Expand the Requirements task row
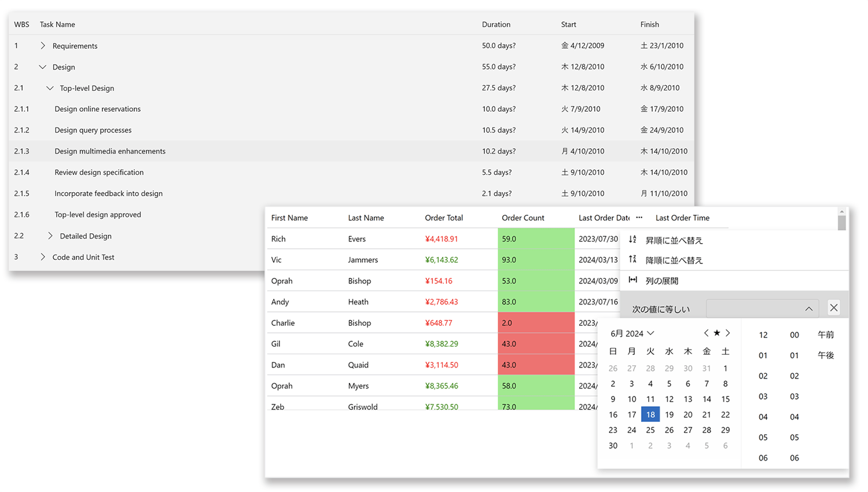The height and width of the screenshot is (492, 868). 43,46
